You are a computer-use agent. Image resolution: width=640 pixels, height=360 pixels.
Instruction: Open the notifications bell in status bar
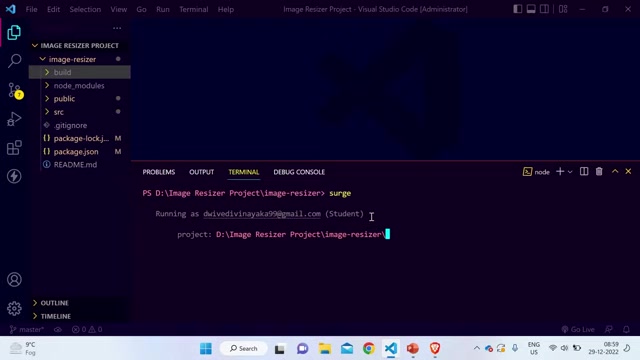(x=626, y=329)
